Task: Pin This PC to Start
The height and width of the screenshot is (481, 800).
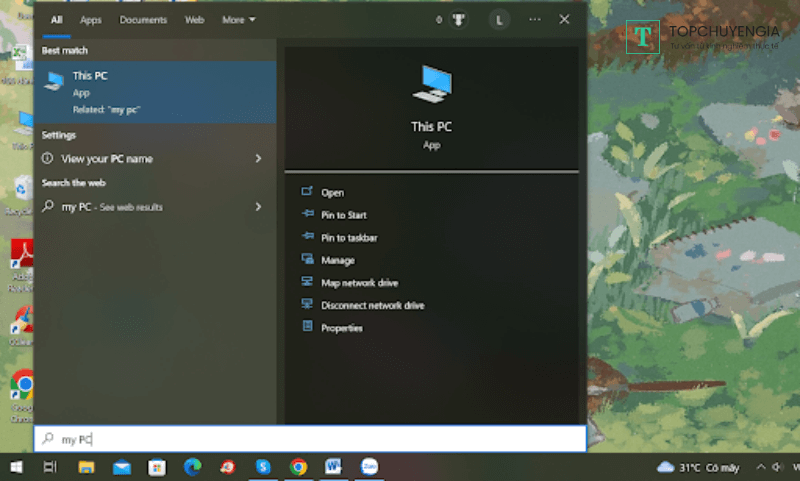Action: click(x=343, y=215)
